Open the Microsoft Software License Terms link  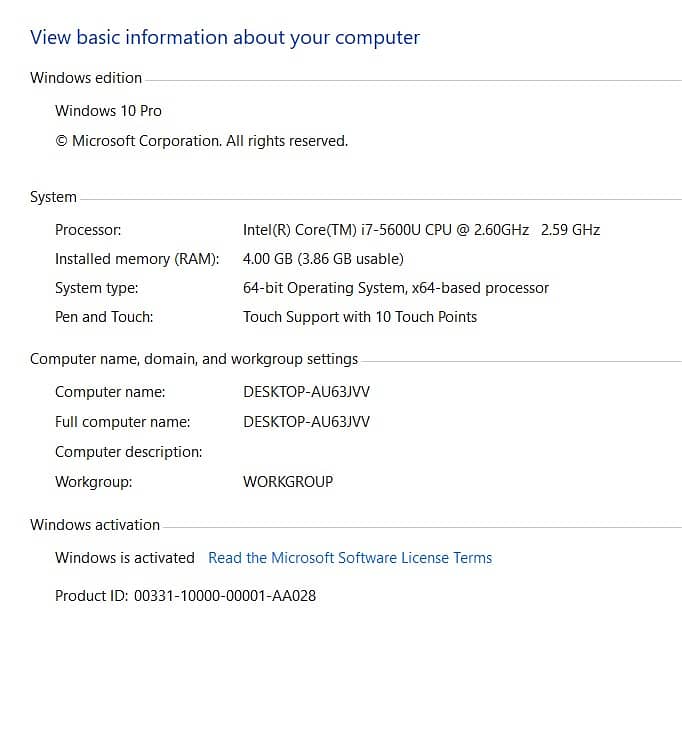point(350,558)
